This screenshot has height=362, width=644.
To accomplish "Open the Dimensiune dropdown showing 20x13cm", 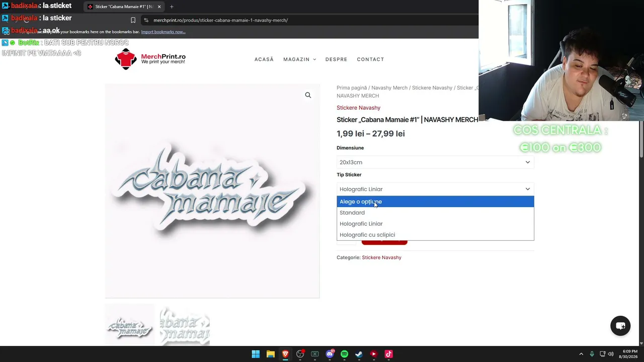I will pos(435,162).
